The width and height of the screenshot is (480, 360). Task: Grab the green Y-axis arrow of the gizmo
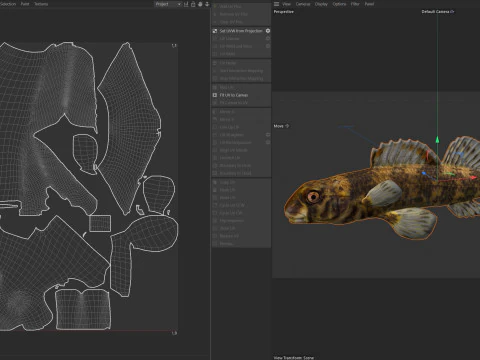pyautogui.click(x=437, y=140)
